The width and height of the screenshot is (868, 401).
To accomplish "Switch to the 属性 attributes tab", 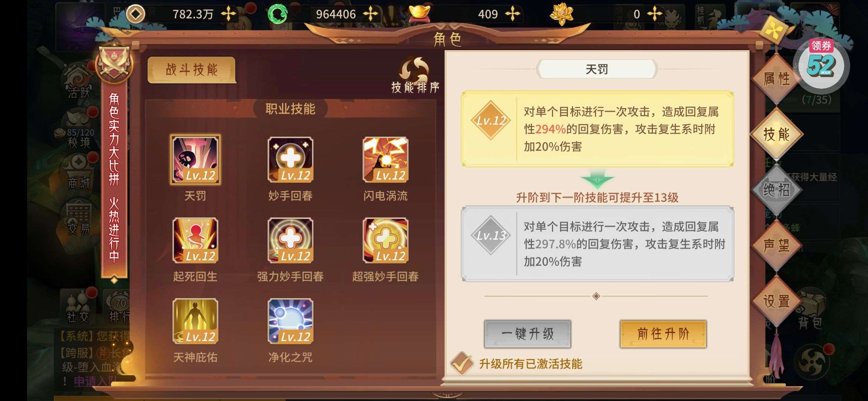I will point(777,79).
